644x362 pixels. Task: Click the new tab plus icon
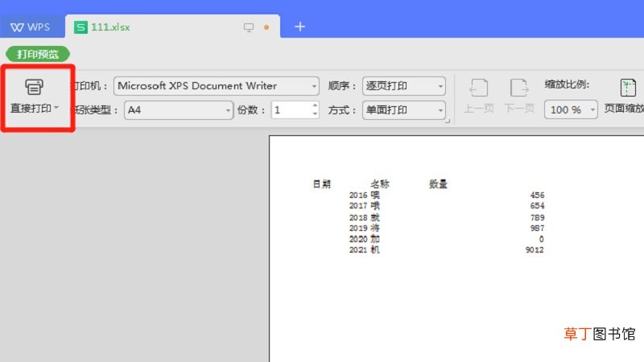[x=299, y=27]
